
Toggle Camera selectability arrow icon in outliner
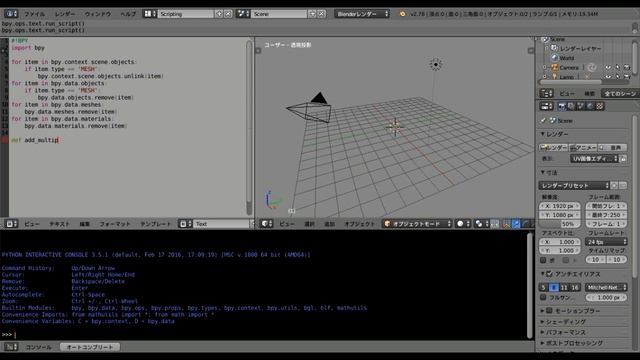pos(618,67)
